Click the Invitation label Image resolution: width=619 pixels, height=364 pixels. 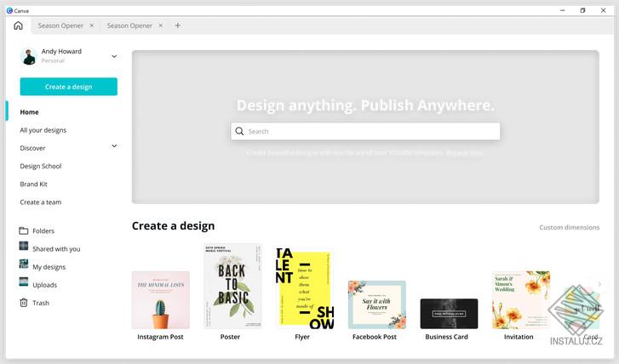pos(519,337)
